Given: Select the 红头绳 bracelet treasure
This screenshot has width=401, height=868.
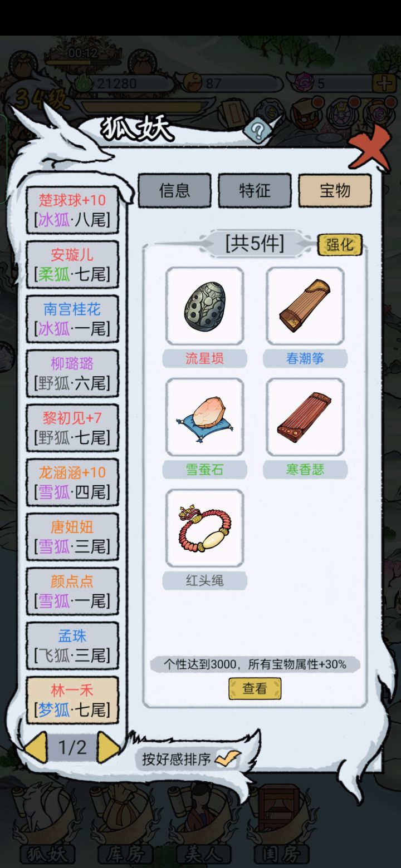Looking at the screenshot, I should click(x=205, y=529).
